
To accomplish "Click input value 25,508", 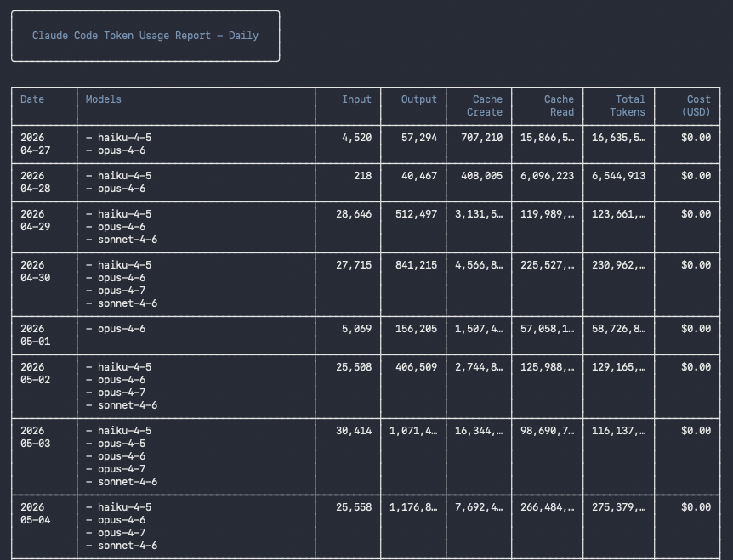I will 354,367.
